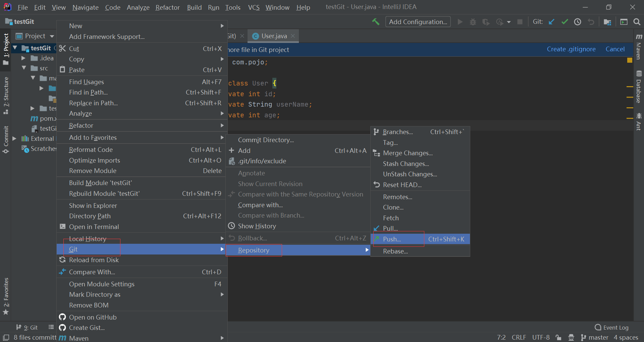Click the 4 spaces indent widget

[626, 337]
